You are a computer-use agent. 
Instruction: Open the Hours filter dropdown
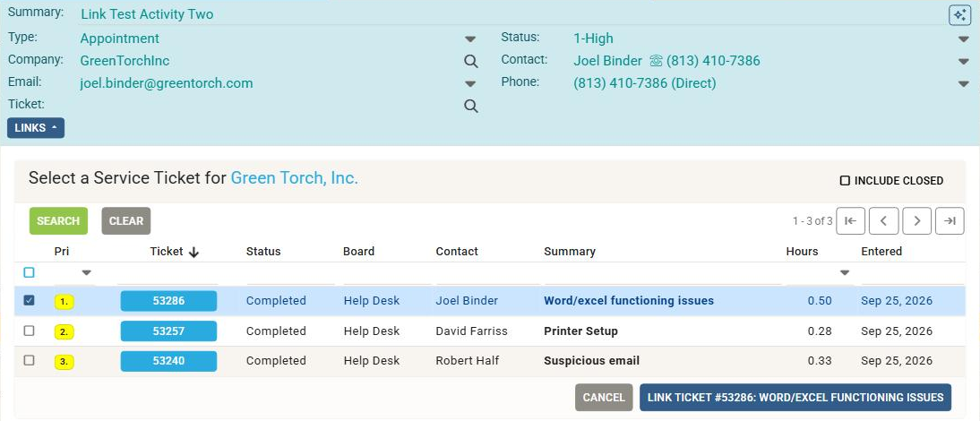tap(845, 273)
